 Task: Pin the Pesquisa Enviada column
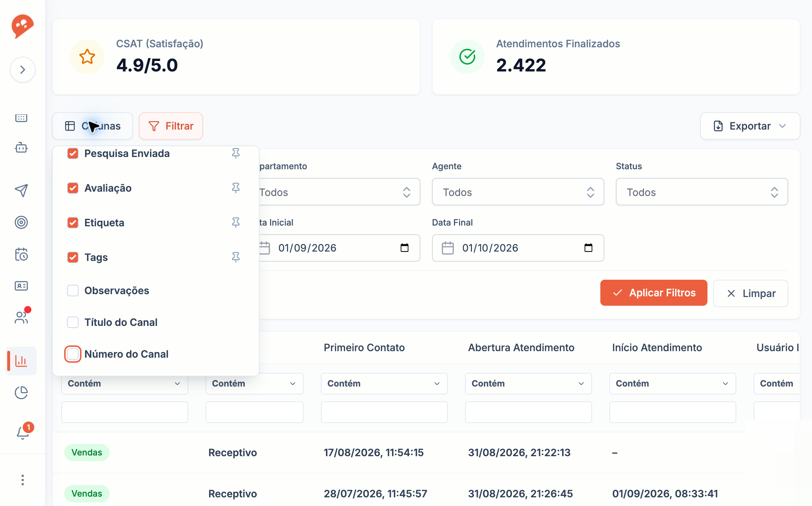pos(236,153)
